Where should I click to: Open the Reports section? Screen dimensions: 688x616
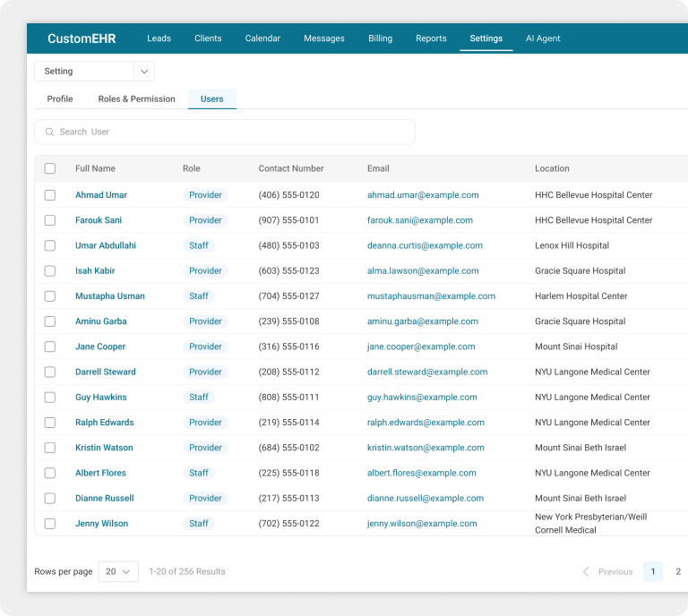431,38
